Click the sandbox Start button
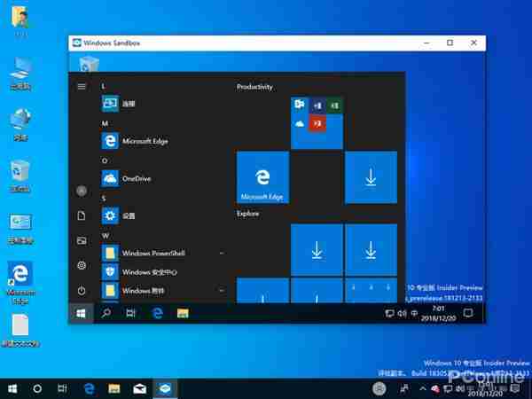The width and height of the screenshot is (532, 399). point(81,313)
